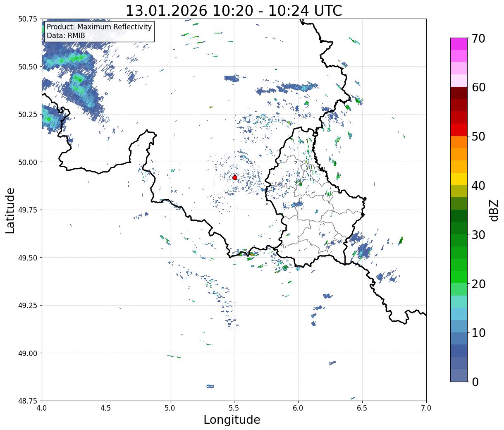Image resolution: width=504 pixels, height=430 pixels.
Task: Click the latitude tick label 49.00
Action: point(28,353)
